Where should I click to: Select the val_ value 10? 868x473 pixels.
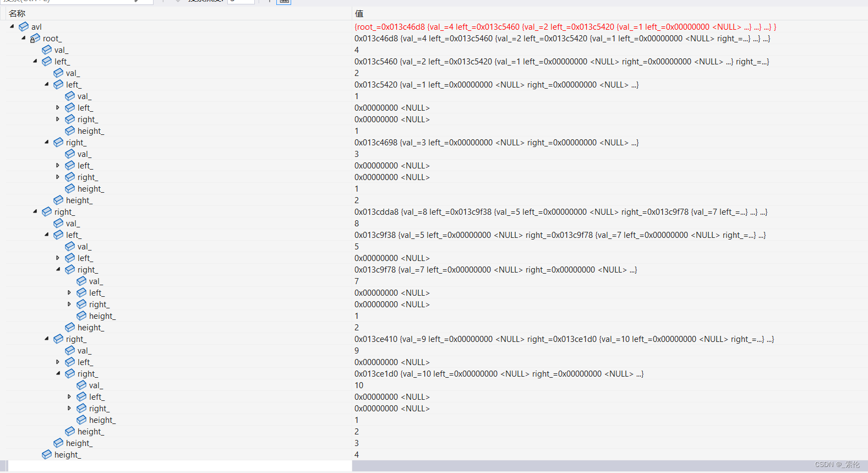click(x=359, y=385)
